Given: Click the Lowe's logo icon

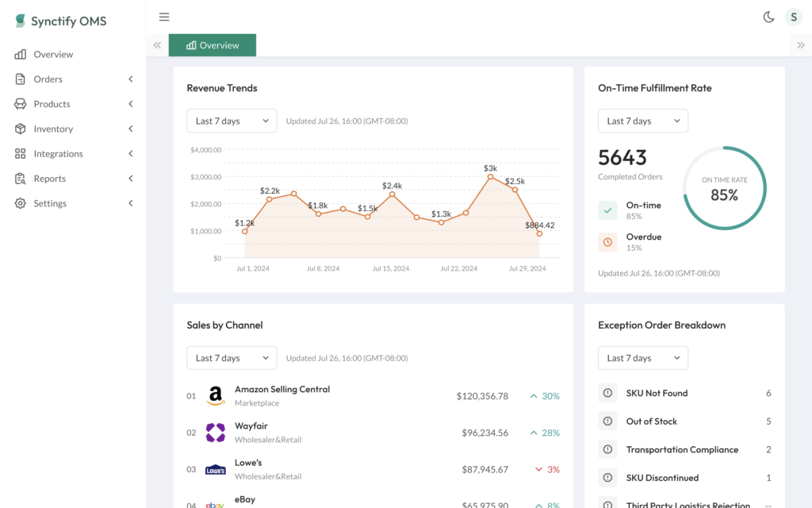Looking at the screenshot, I should pos(216,470).
